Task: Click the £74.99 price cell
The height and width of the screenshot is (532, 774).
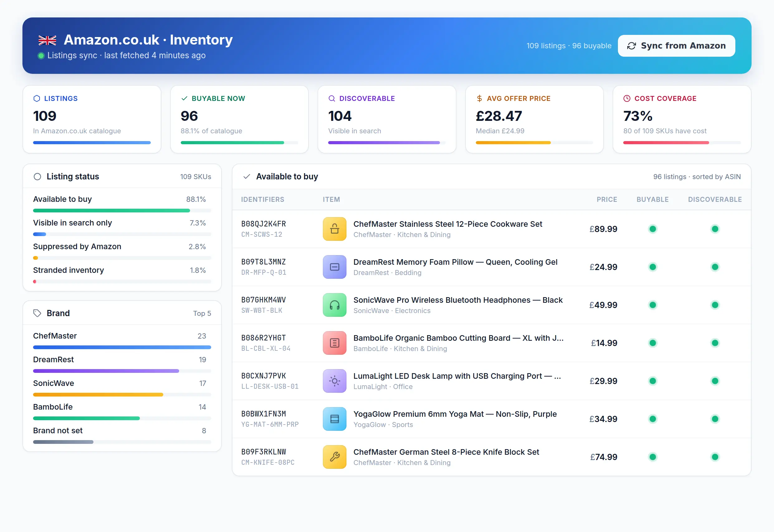Action: (x=604, y=457)
